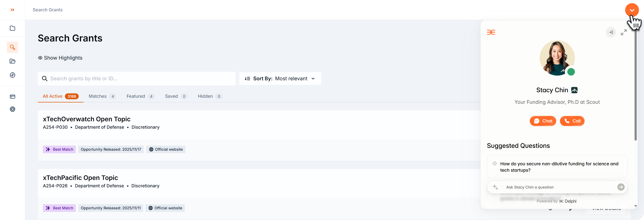Collapse advisor widget with orange chevron button
Image resolution: width=644 pixels, height=220 pixels.
coord(632,10)
